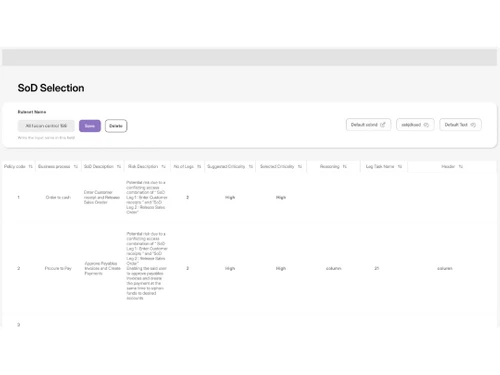
Task: Click Policy code 1 cell
Action: point(18,197)
